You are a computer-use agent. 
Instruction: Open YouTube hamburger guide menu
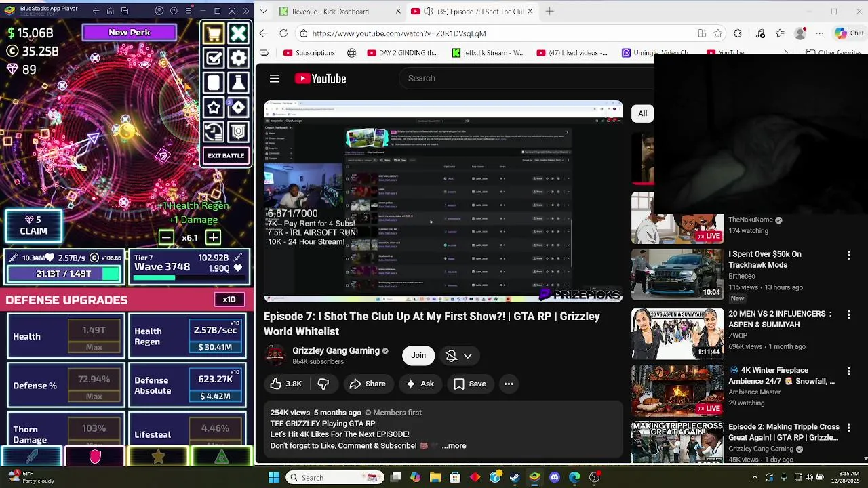point(275,79)
